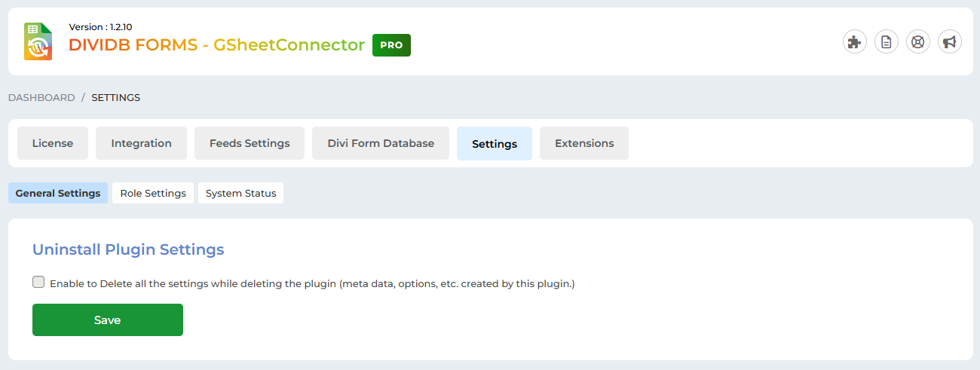This screenshot has width=980, height=370.
Task: Click the green Save button
Action: (x=108, y=320)
